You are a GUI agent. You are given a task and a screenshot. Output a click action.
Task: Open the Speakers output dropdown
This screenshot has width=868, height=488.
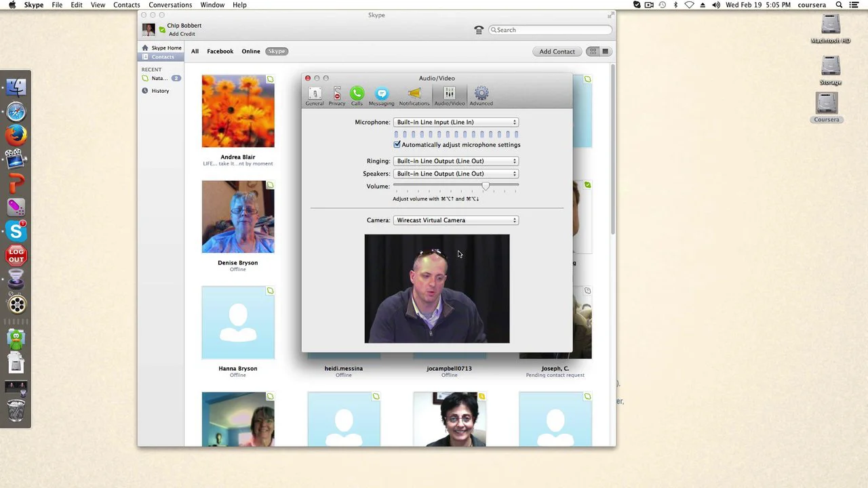(x=456, y=174)
